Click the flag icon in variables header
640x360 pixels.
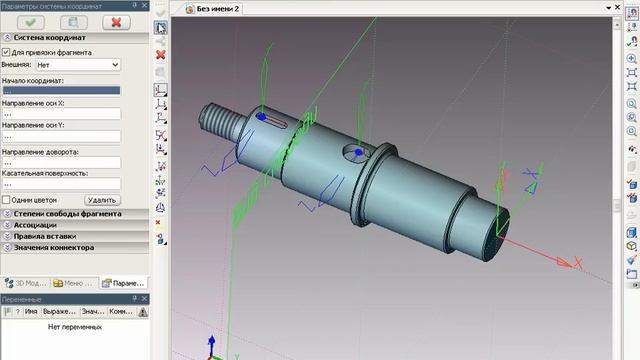8,312
